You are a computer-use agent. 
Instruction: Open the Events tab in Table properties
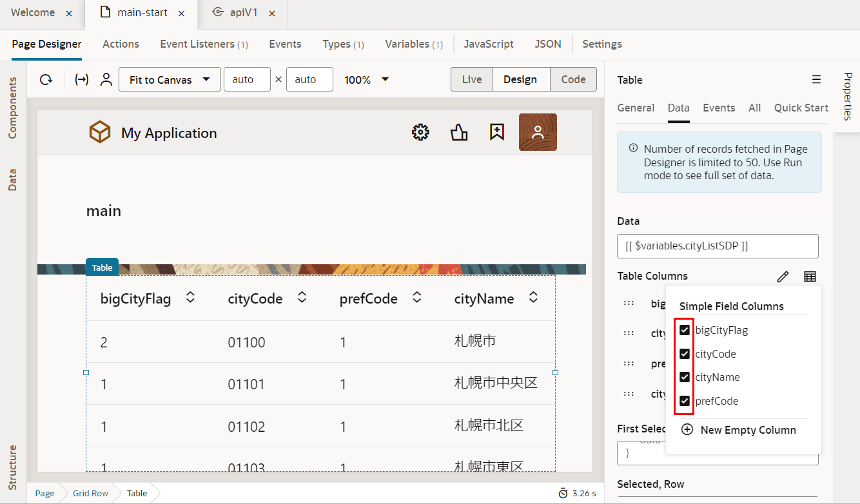coord(719,108)
